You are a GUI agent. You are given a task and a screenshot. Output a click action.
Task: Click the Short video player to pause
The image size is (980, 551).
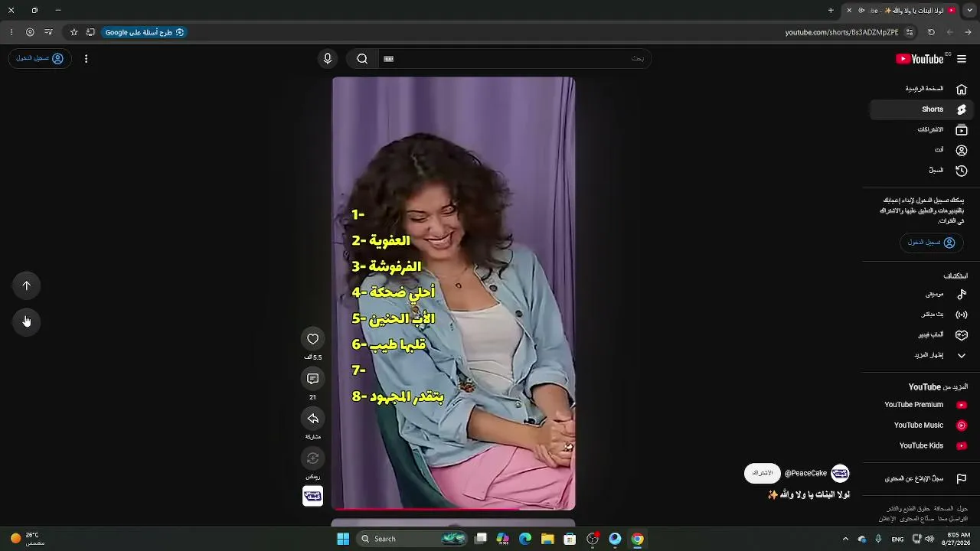pyautogui.click(x=453, y=293)
